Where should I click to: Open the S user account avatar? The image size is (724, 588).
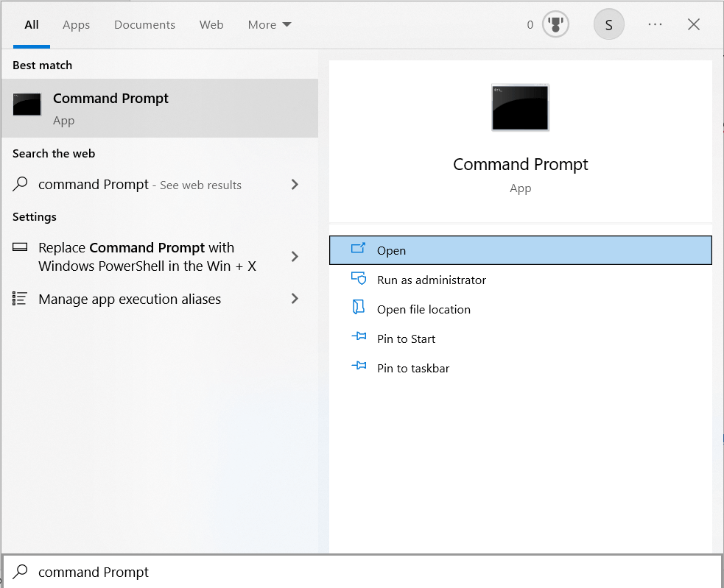coord(608,24)
